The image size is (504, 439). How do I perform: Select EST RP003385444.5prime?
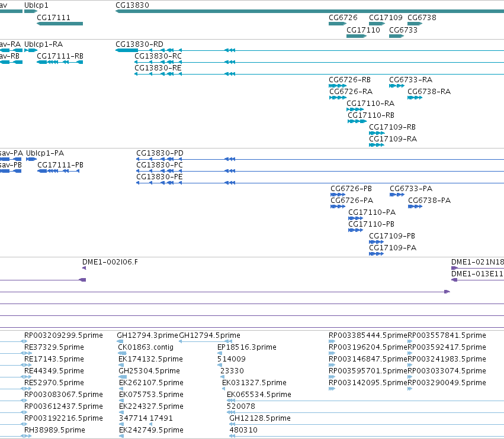pyautogui.click(x=368, y=335)
